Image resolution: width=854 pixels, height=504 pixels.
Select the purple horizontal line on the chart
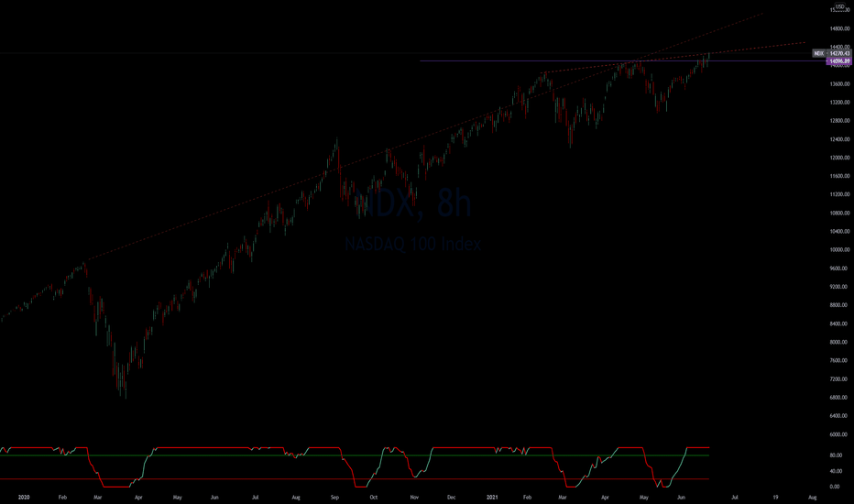621,60
